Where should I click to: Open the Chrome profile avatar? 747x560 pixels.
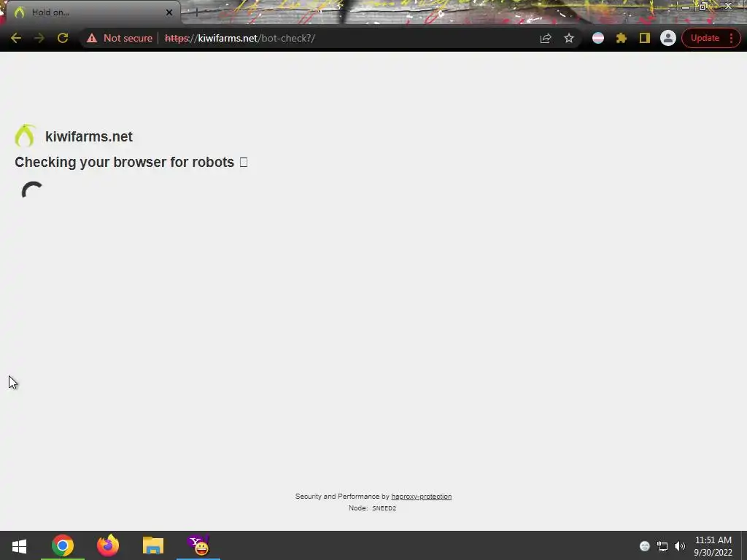tap(668, 38)
